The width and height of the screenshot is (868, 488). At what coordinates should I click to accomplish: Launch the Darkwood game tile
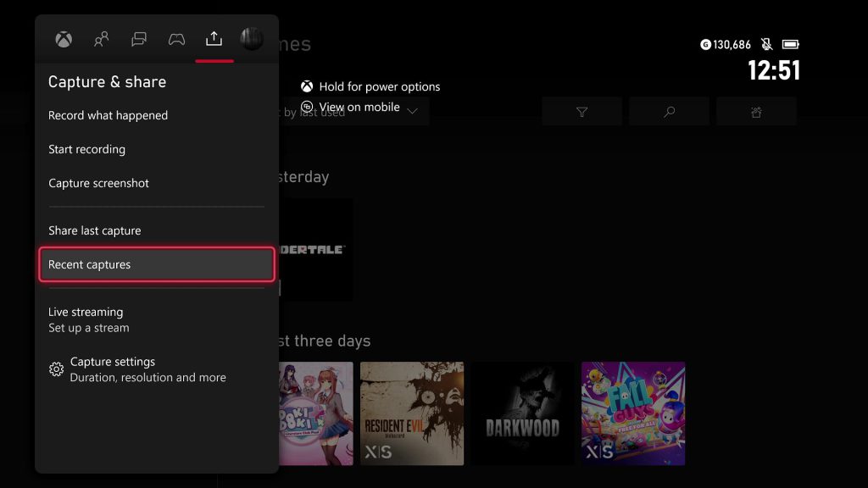[x=525, y=413]
